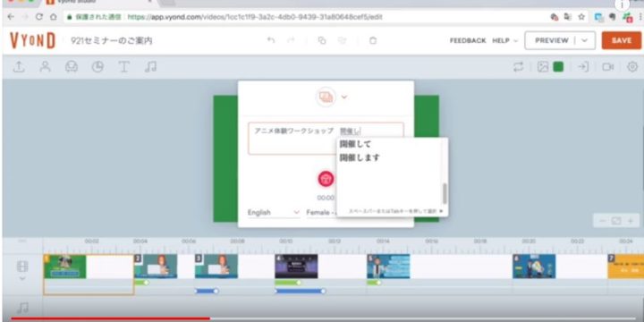
Task: Expand the video track chevron below filmstrip
Action: 22,279
